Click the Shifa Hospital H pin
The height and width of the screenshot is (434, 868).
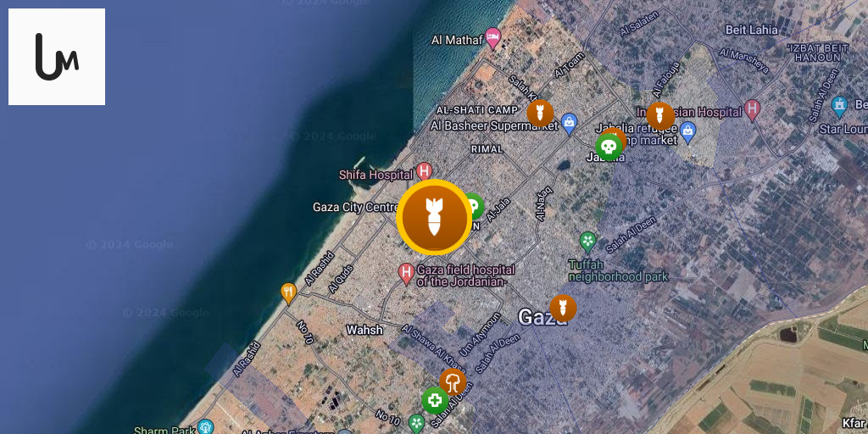click(x=424, y=171)
